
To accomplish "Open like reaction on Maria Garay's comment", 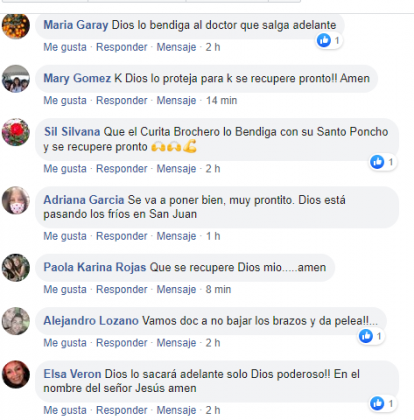I will coord(329,41).
